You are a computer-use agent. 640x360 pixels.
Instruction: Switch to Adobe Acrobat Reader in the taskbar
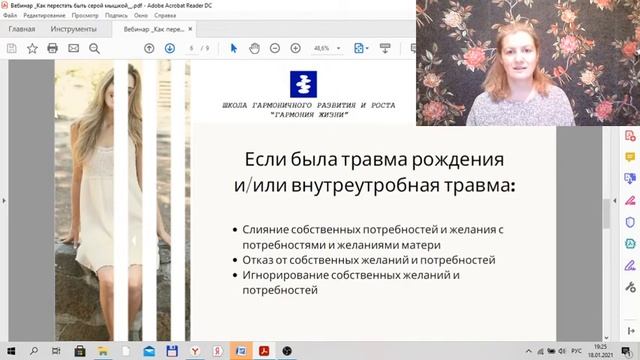coord(264,351)
